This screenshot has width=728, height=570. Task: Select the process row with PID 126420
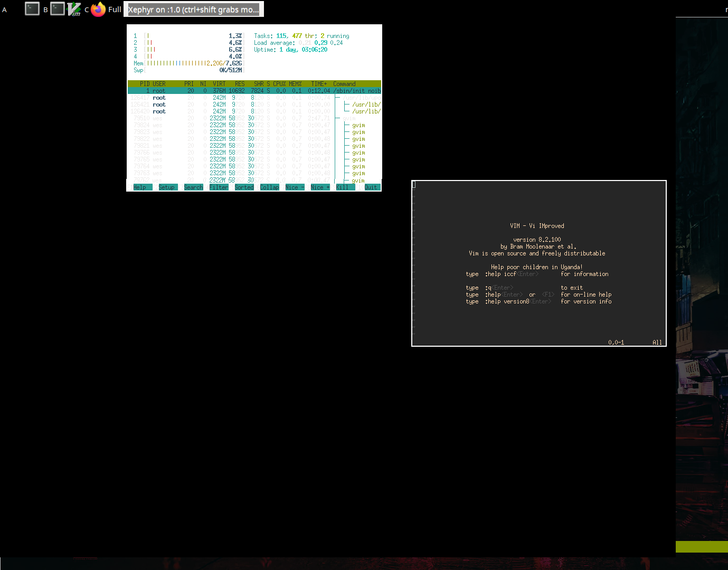coord(254,111)
